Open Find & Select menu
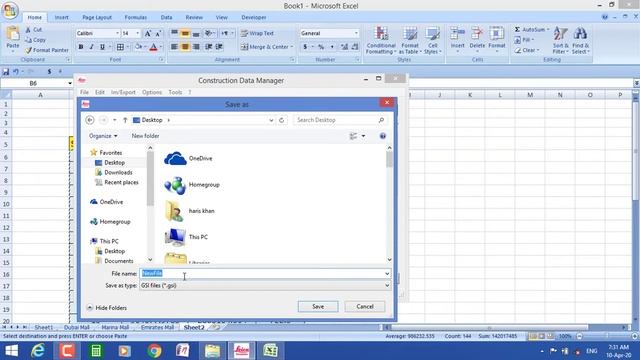This screenshot has height=360, width=640. tap(580, 40)
